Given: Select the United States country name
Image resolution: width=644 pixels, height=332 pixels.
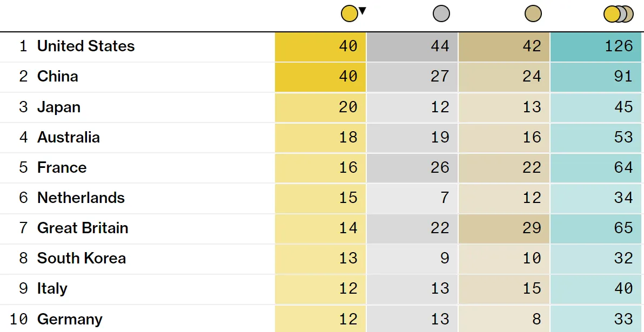Looking at the screenshot, I should pos(86,46).
